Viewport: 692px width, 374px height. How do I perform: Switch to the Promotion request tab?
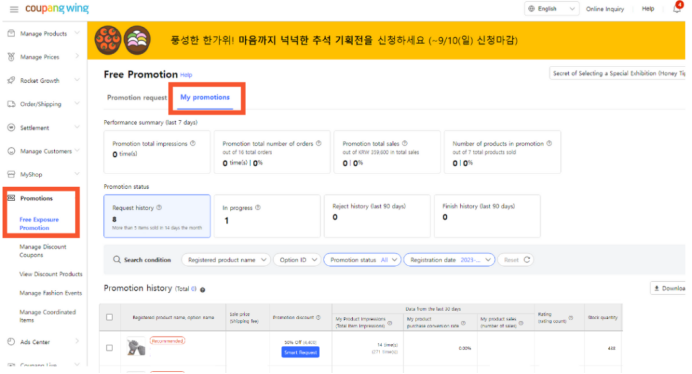coord(137,98)
